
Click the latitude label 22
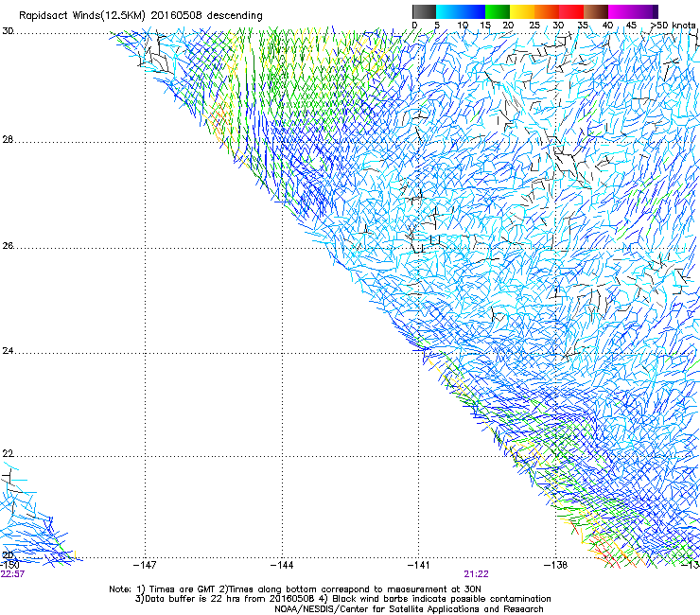8,454
